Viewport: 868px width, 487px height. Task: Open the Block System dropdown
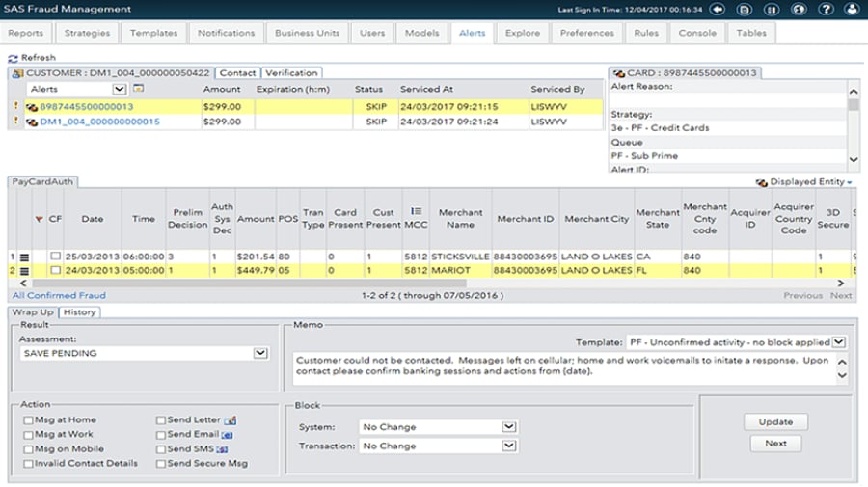tap(508, 426)
